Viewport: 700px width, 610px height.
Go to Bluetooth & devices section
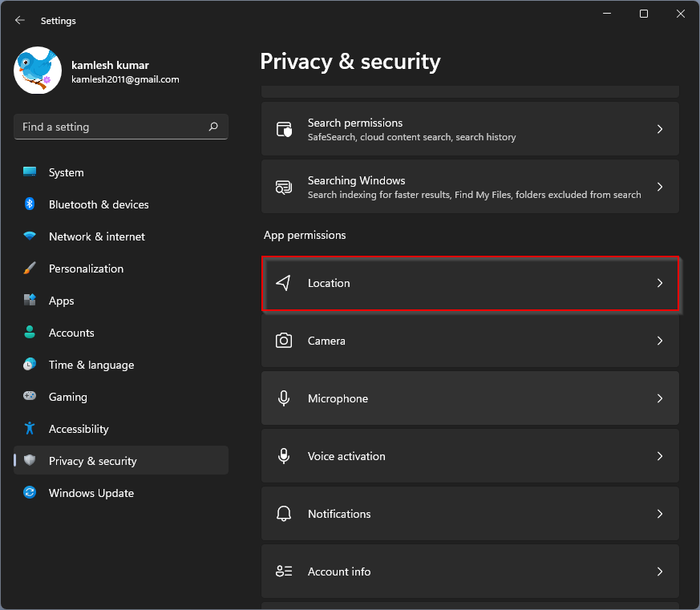pos(99,204)
